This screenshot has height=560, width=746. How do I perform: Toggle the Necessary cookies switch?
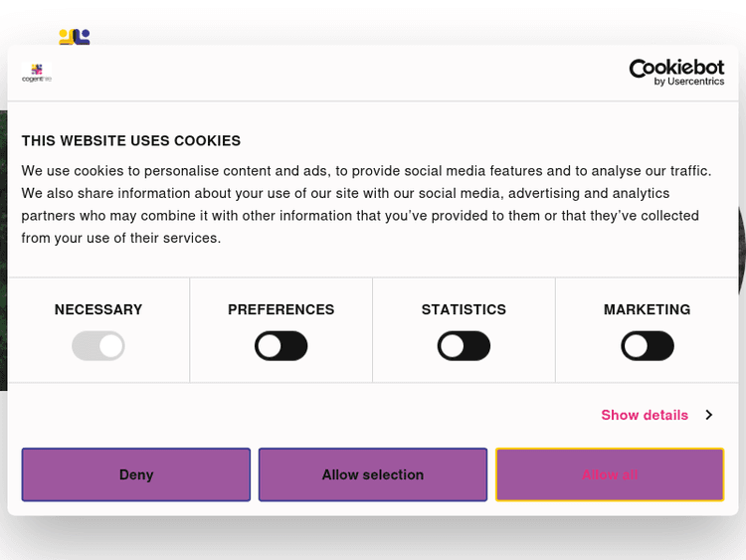pyautogui.click(x=98, y=346)
